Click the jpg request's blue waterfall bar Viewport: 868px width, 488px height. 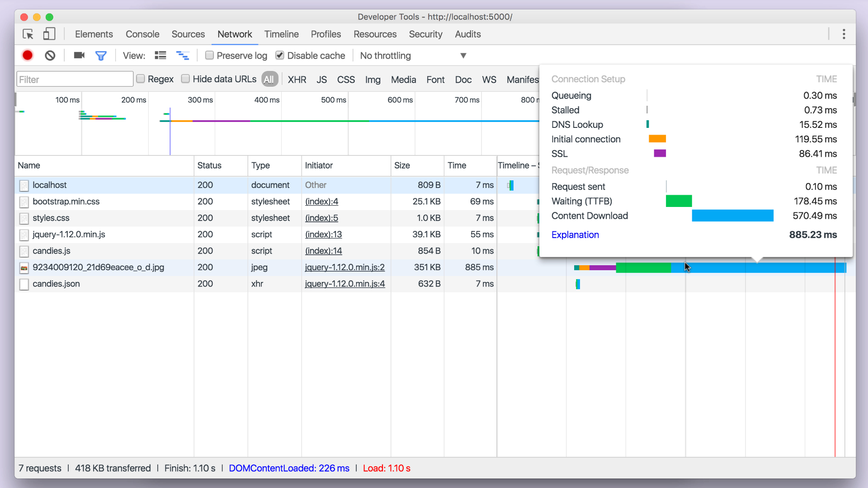(758, 267)
